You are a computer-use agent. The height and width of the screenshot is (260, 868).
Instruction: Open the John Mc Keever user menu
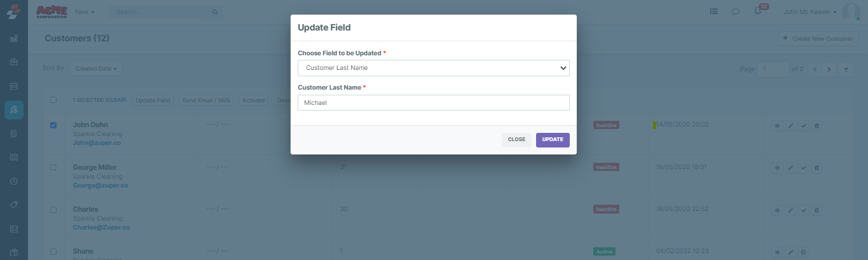click(811, 11)
